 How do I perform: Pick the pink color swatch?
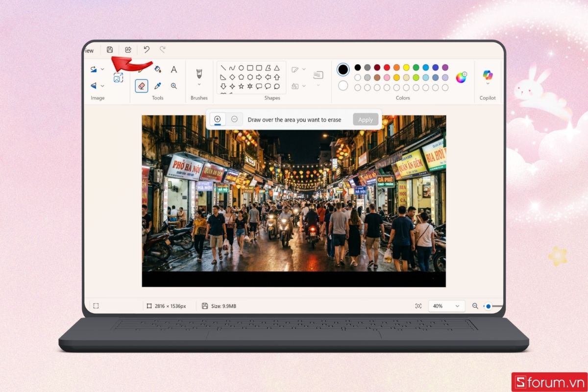[x=387, y=77]
